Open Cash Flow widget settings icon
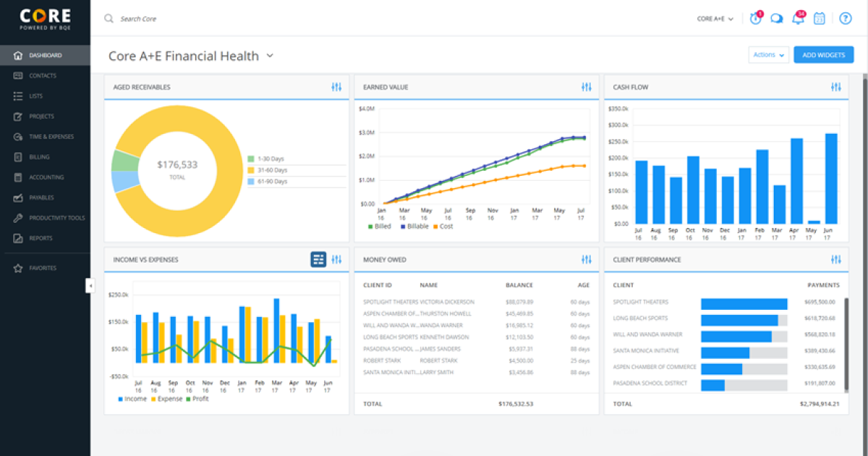The image size is (868, 456). click(836, 87)
